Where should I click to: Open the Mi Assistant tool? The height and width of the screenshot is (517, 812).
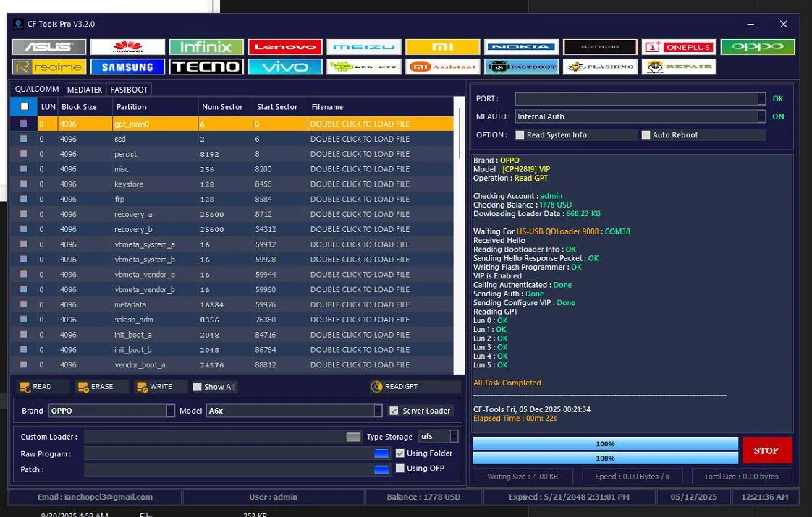click(442, 67)
